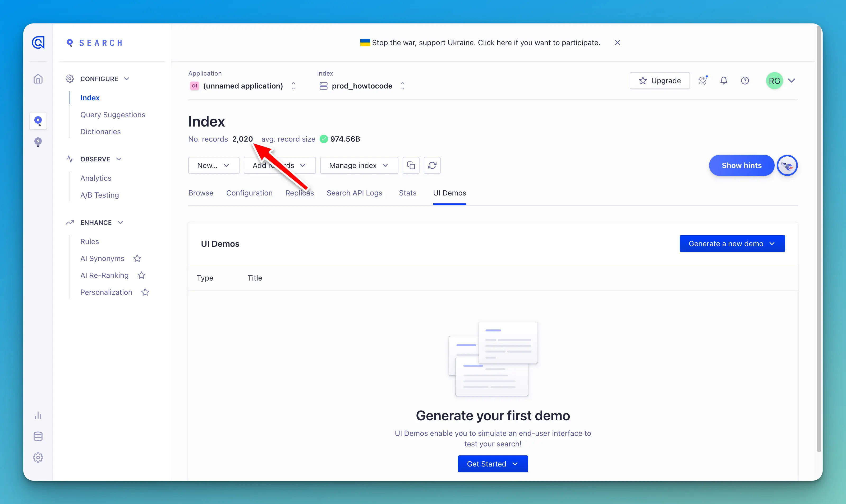Click the Algolia search icon in sidebar
This screenshot has width=846, height=504.
(38, 121)
